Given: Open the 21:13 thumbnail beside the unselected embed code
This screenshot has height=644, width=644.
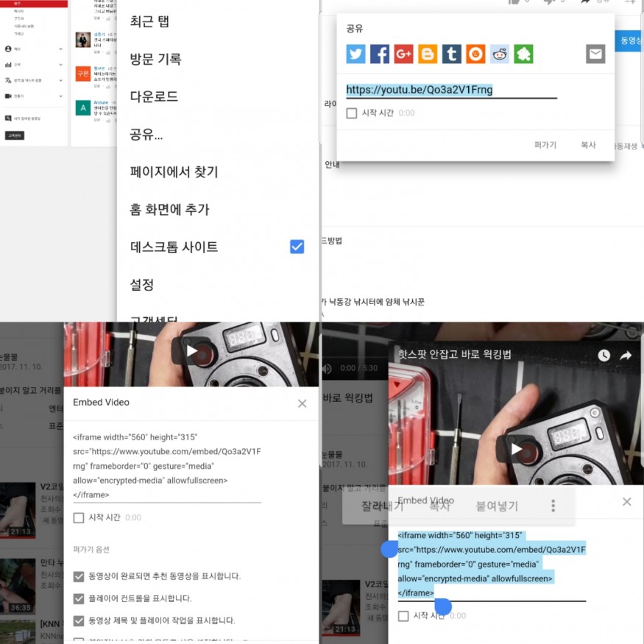Looking at the screenshot, I should coord(18,511).
